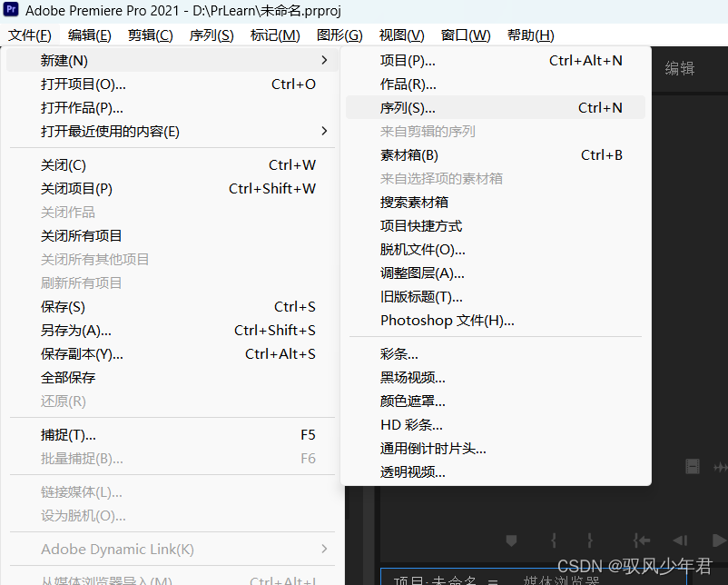Open the 编辑(E) menu in the menu bar

coord(89,35)
